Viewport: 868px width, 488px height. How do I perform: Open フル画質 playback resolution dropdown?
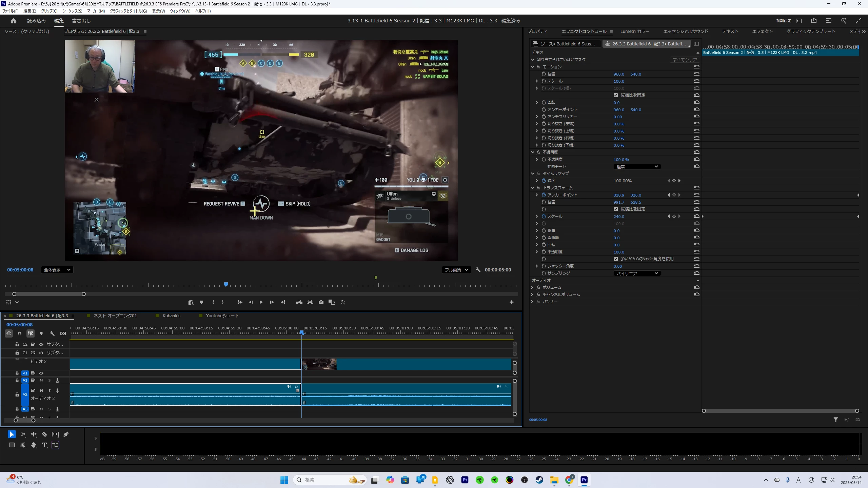(x=456, y=270)
